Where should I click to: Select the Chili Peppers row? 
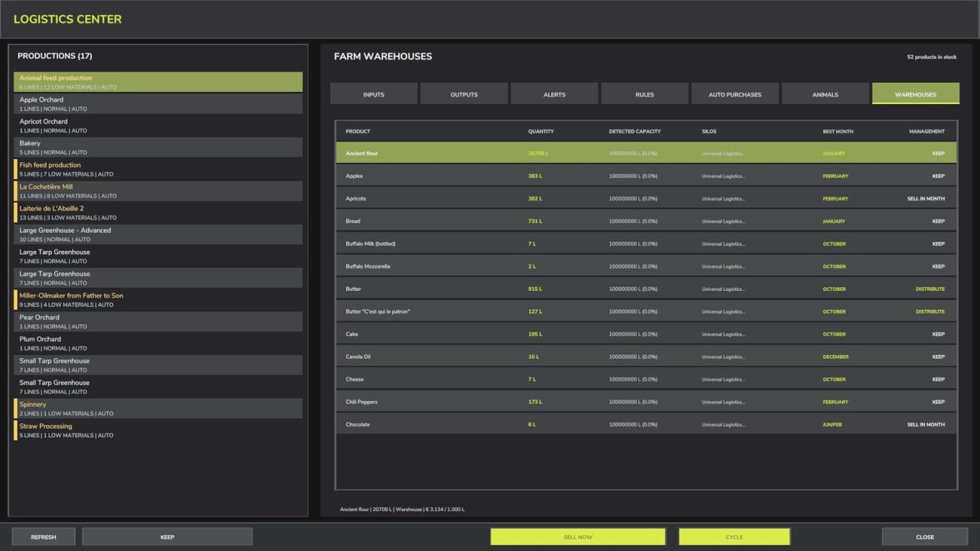coord(646,402)
